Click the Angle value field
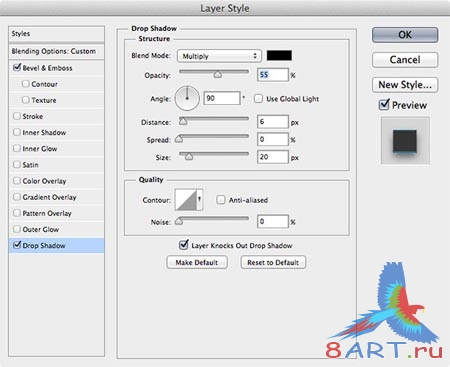The image size is (450, 367). click(x=222, y=98)
